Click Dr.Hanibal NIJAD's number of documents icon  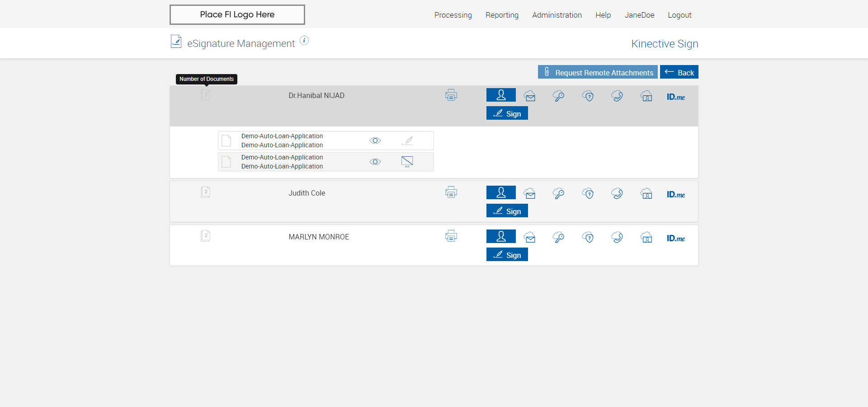(206, 95)
